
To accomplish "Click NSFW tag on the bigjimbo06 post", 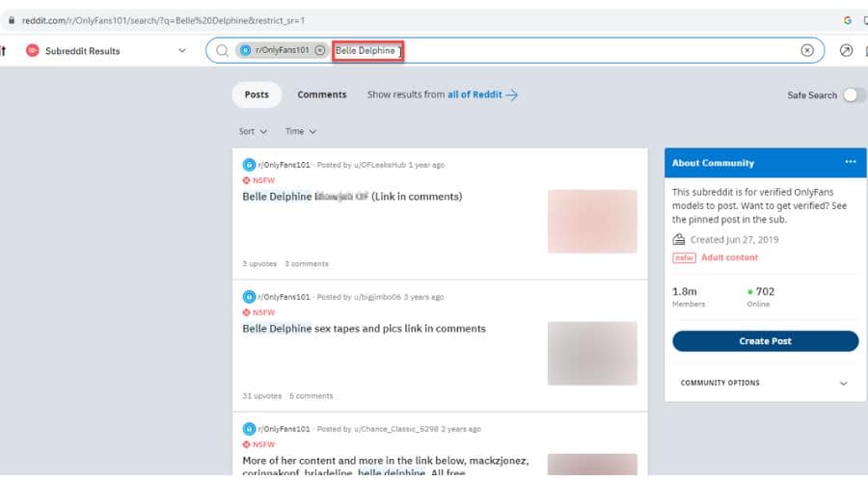I will tap(258, 312).
